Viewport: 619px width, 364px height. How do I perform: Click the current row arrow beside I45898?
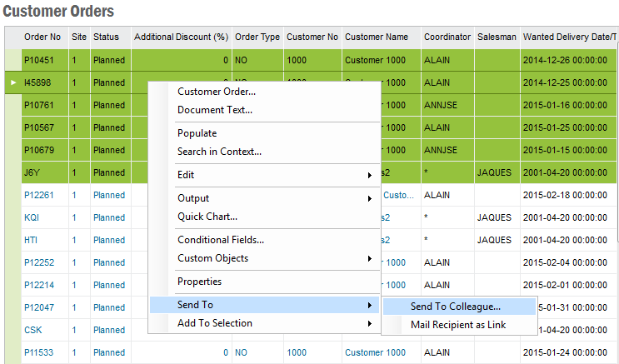(12, 82)
